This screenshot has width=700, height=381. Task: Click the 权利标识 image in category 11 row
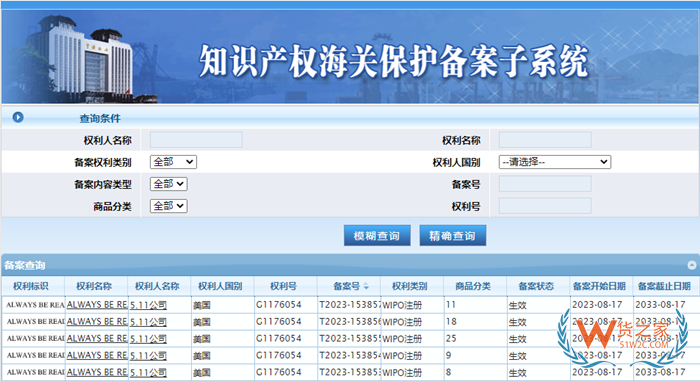[x=35, y=305]
